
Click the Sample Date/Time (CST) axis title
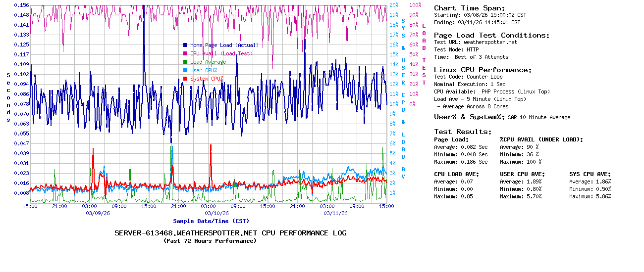pyautogui.click(x=211, y=221)
